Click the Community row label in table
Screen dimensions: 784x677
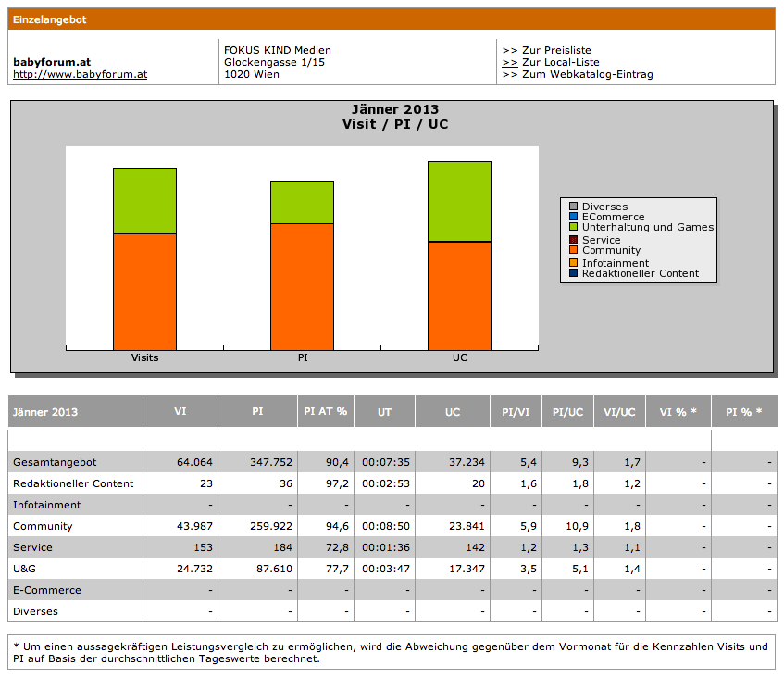coord(43,526)
